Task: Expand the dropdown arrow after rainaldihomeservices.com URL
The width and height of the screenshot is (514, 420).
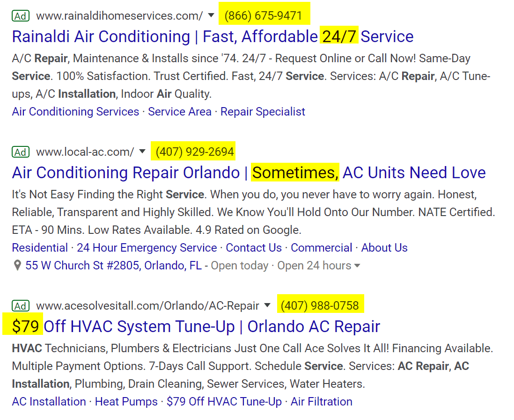Action: click(211, 15)
